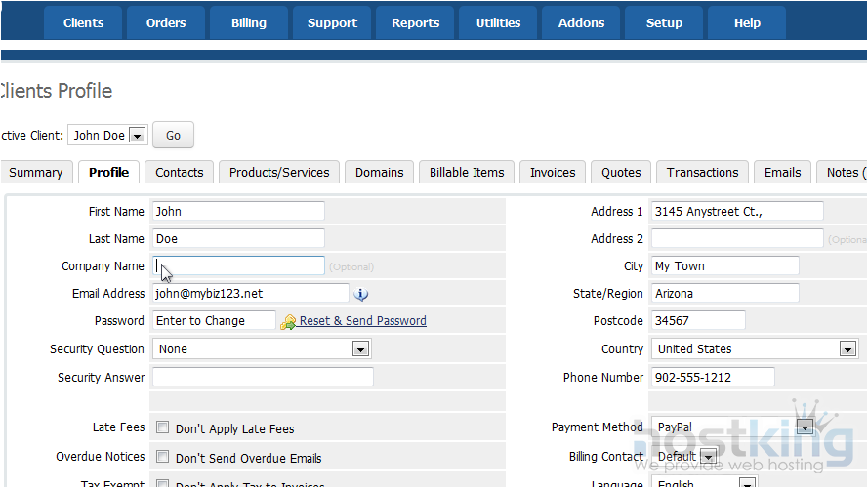
Task: Click Reset & Send Password link
Action: point(362,321)
